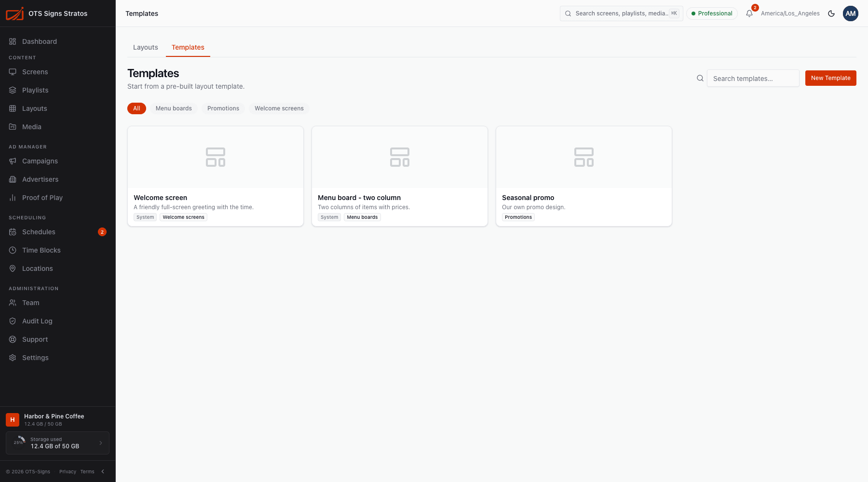Screen dimensions: 868x482
Task: Select the Templates tab
Action: point(188,47)
